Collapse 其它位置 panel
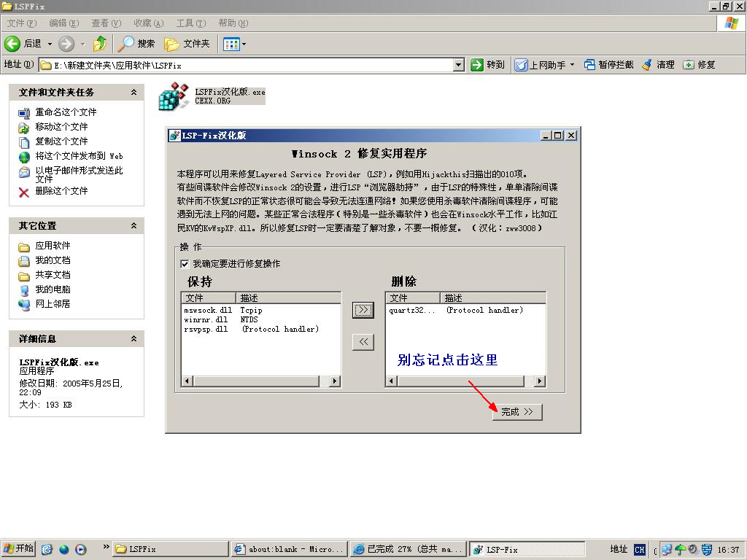Viewport: 747px width, 560px height. tap(134, 226)
